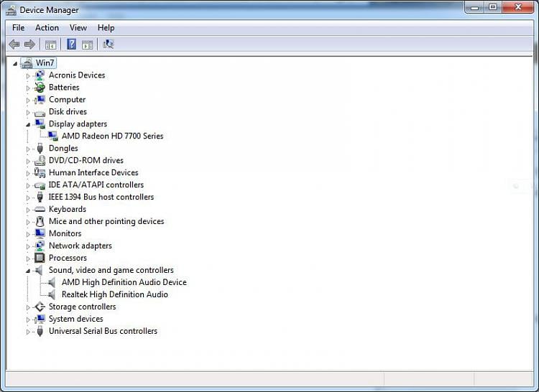Viewport: 539px width, 392px height.
Task: Click the Show/Hide Action Pane toolbar icon
Action: (x=87, y=45)
